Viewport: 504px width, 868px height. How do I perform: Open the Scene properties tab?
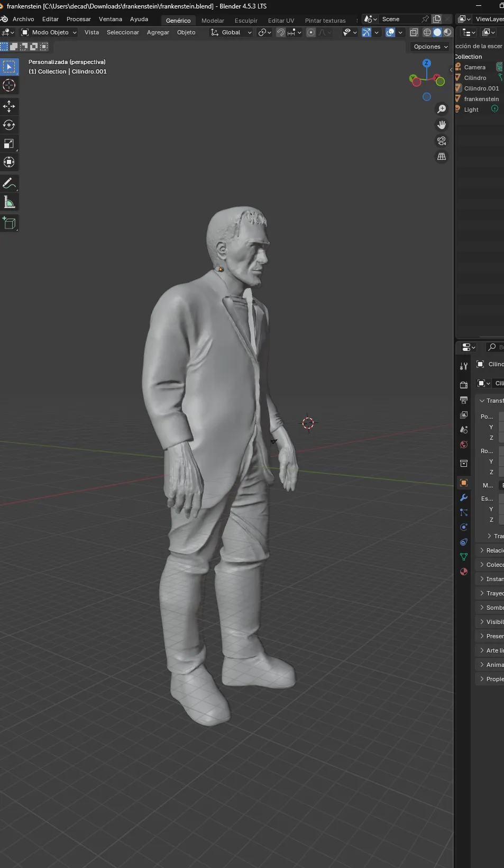click(x=464, y=429)
